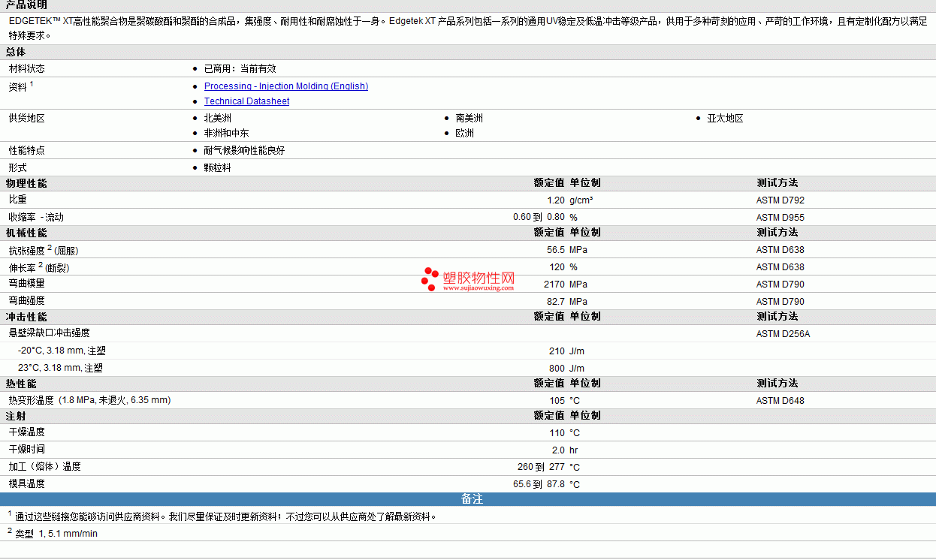
Task: Select 南美洲 in the supply regions
Action: [x=470, y=119]
